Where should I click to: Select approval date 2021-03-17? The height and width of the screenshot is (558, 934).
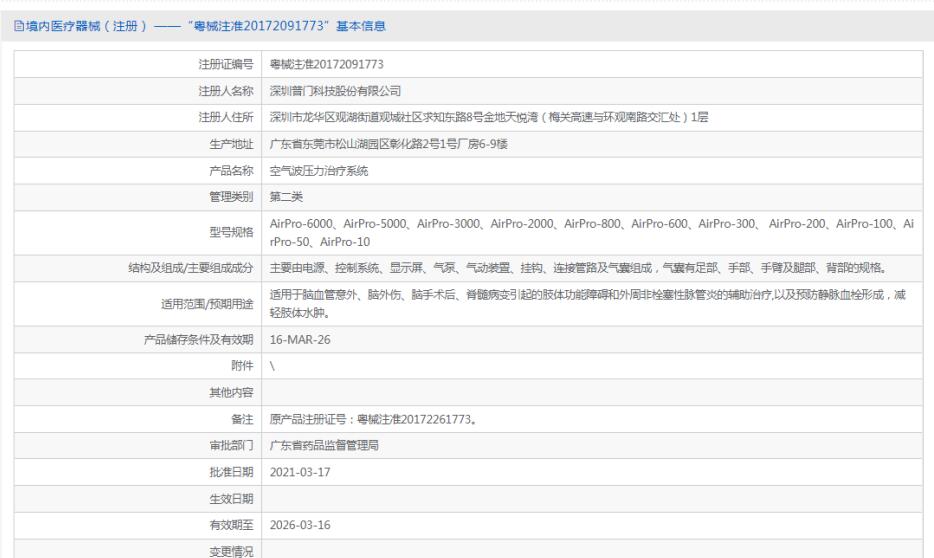coord(300,472)
